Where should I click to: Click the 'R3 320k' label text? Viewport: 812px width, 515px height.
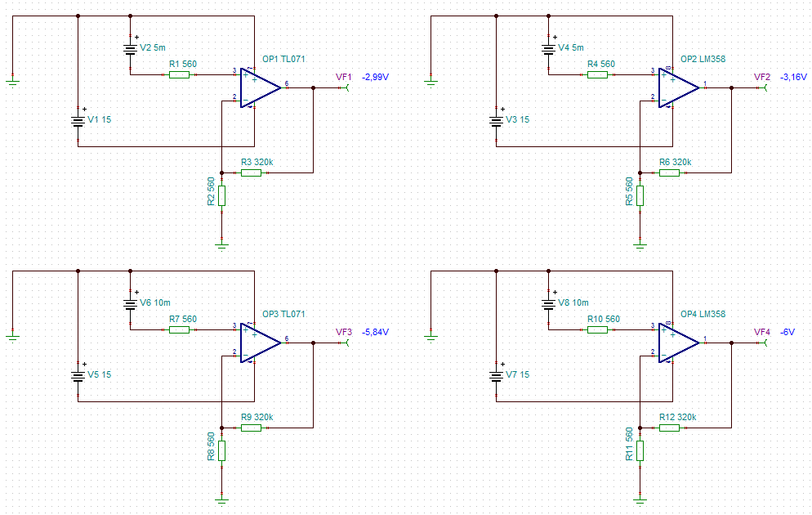pos(257,162)
